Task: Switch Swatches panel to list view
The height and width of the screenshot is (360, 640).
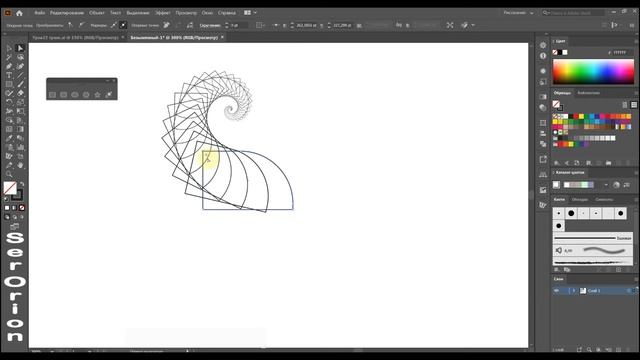Action: click(x=624, y=105)
